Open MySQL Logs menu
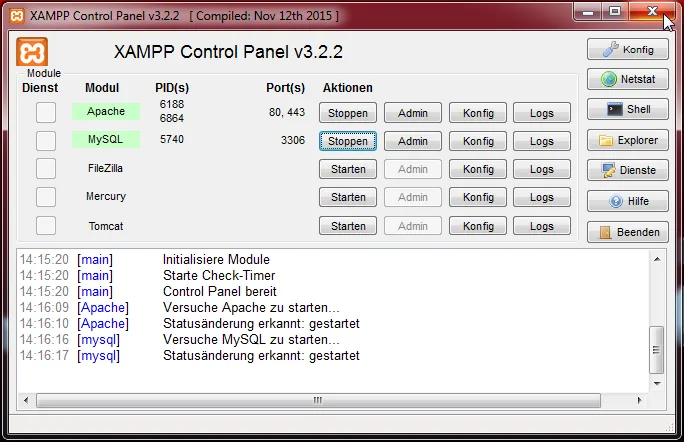Screen dimensions: 684x442 click(542, 141)
